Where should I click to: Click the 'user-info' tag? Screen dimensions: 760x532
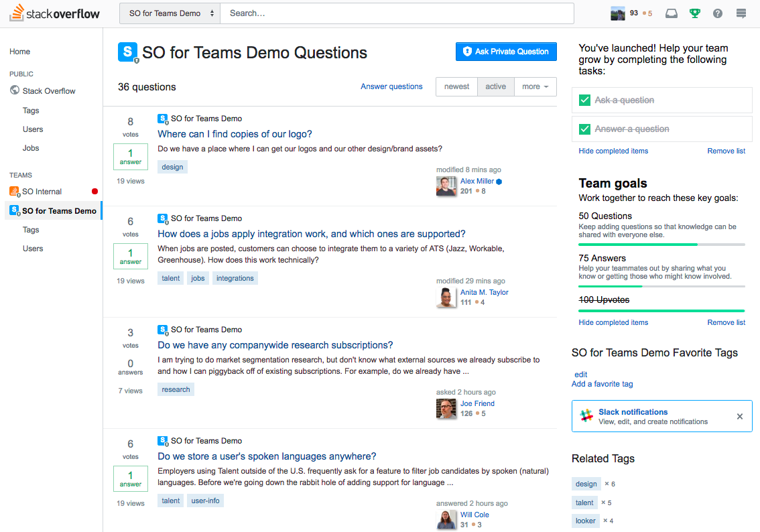coord(206,501)
